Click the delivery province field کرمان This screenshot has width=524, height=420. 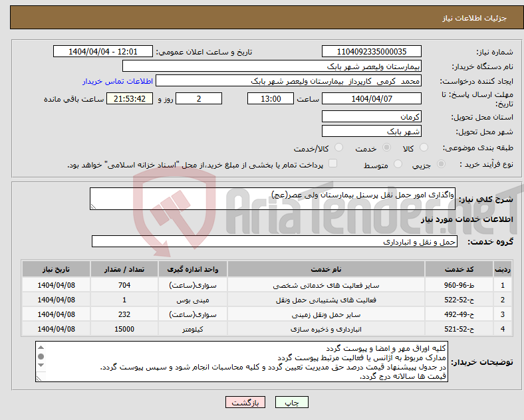371,116
